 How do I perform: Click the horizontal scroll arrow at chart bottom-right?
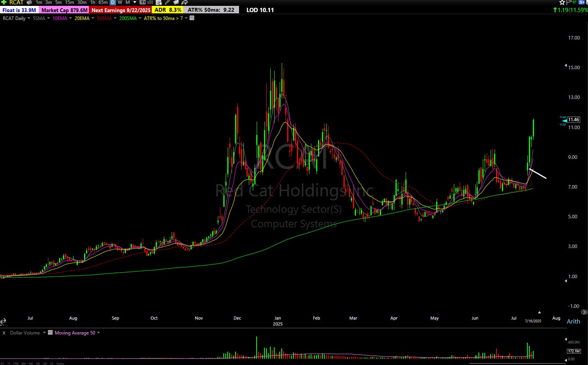584,312
